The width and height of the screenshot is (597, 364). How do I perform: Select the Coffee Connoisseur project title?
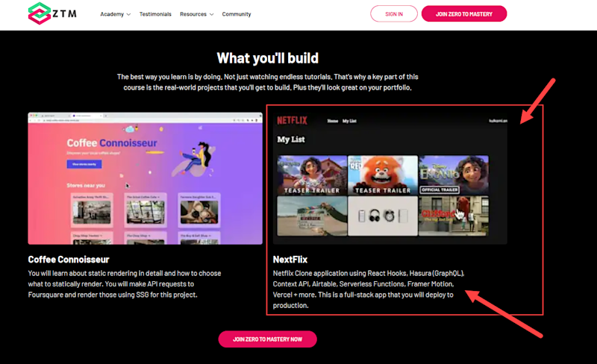click(x=69, y=260)
